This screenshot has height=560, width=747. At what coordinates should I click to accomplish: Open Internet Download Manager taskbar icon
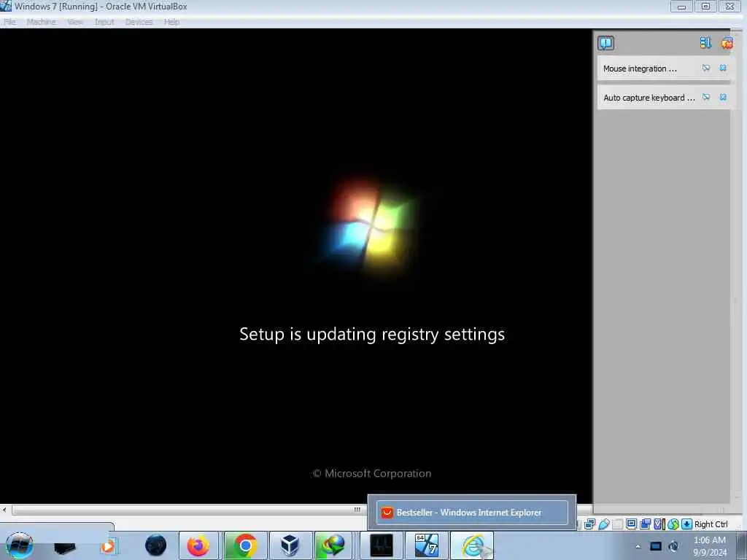[x=333, y=545]
